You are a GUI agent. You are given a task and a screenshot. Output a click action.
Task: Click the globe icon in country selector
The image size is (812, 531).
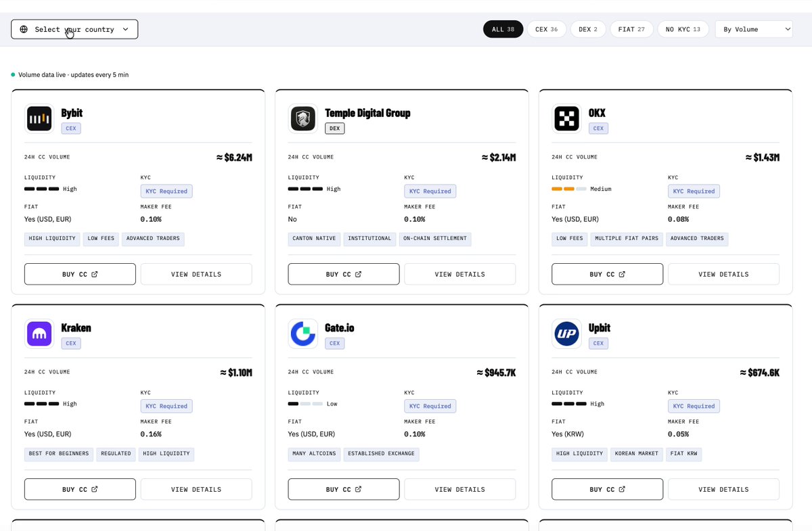[x=24, y=29]
